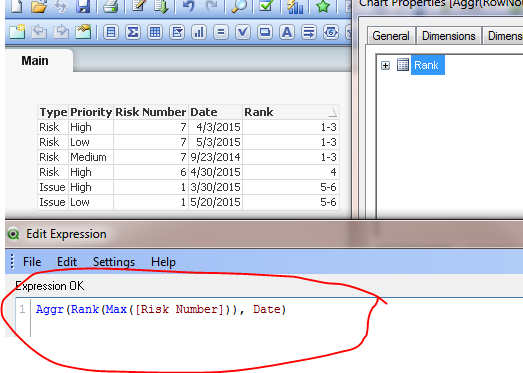
Task: Add a new sheet icon
Action: tap(17, 32)
